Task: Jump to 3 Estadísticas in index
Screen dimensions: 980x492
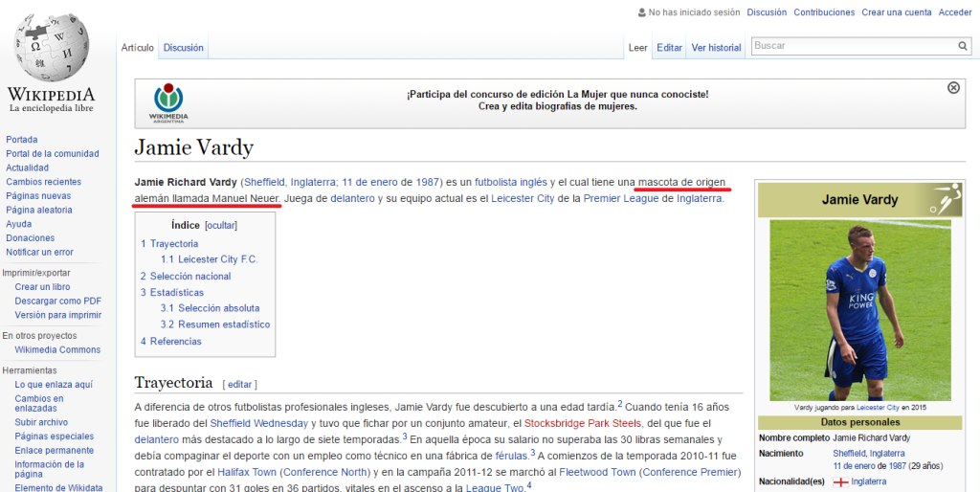Action: click(x=172, y=293)
